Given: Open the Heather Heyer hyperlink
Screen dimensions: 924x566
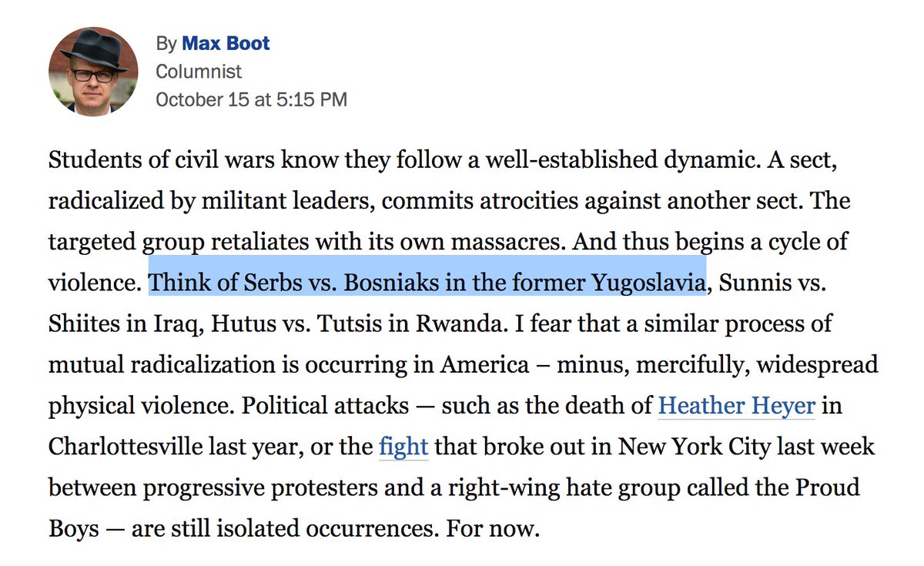Looking at the screenshot, I should pyautogui.click(x=736, y=405).
